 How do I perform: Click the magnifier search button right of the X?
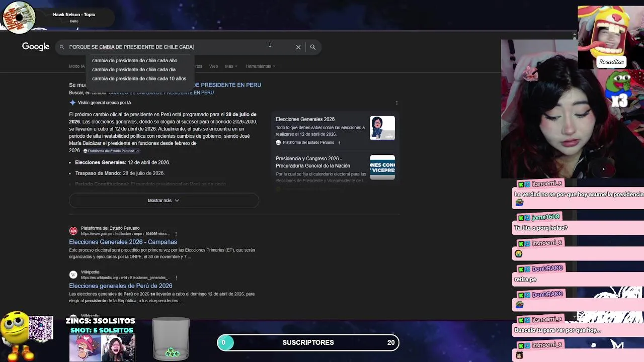313,47
